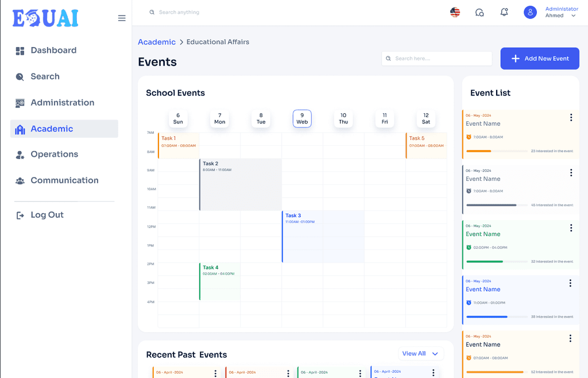
Task: Open Task 3 block on calendar
Action: (323, 236)
